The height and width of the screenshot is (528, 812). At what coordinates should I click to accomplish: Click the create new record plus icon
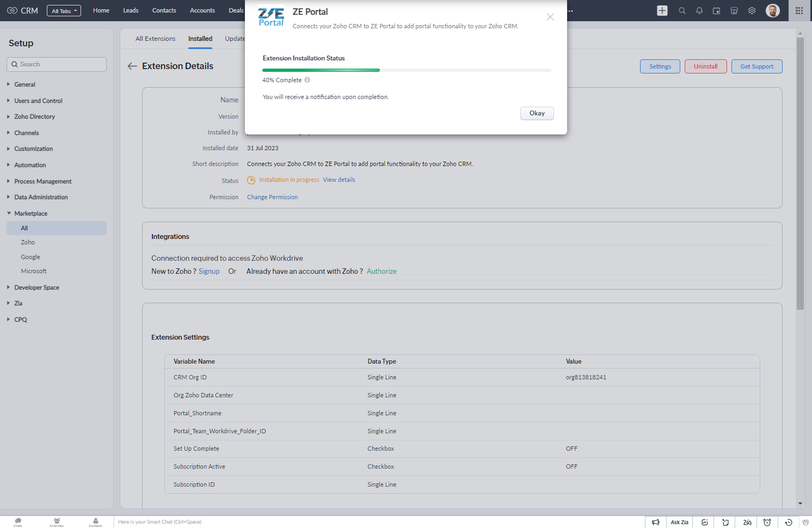click(x=662, y=10)
